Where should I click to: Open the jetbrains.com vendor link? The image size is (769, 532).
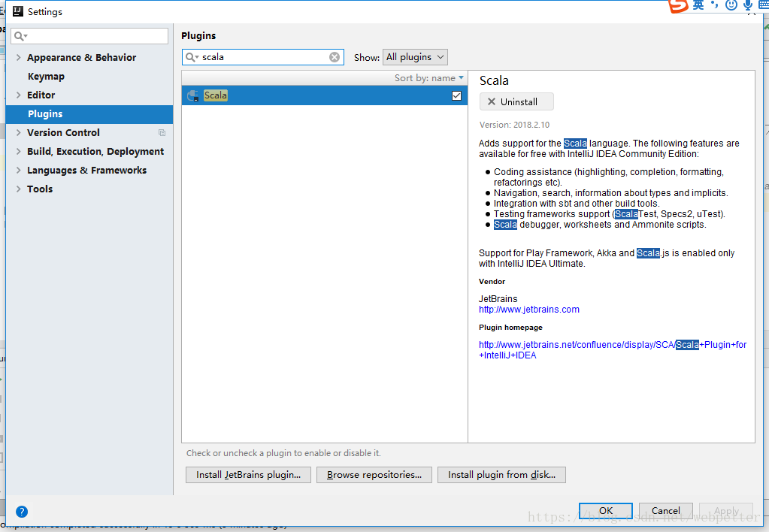tap(528, 310)
